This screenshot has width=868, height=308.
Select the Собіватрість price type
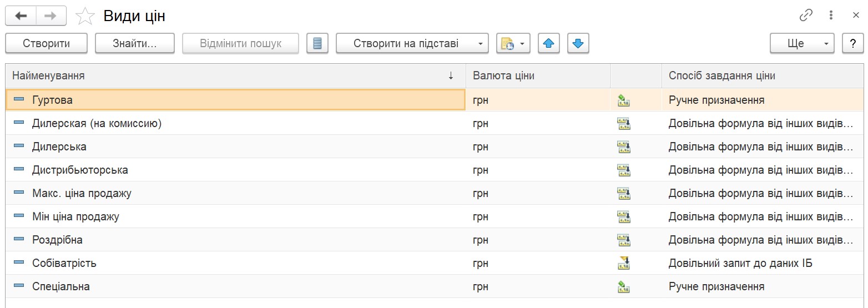pyautogui.click(x=435, y=263)
